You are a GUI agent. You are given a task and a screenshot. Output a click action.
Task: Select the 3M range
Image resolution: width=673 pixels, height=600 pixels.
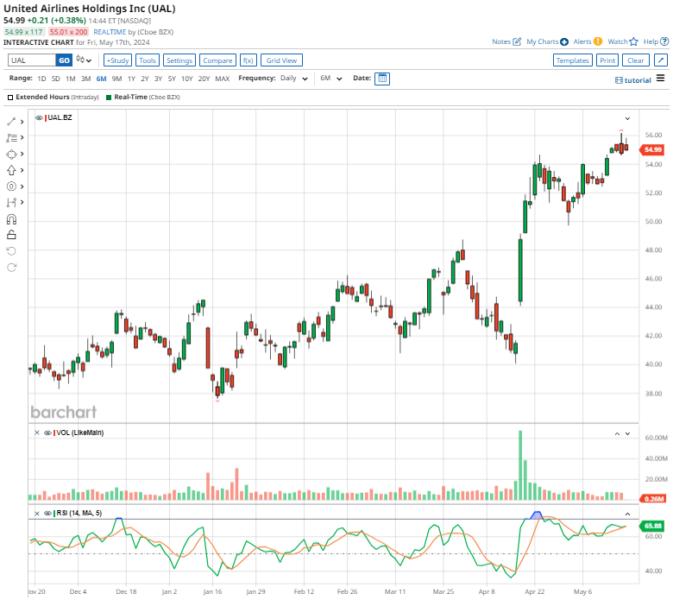(86, 79)
